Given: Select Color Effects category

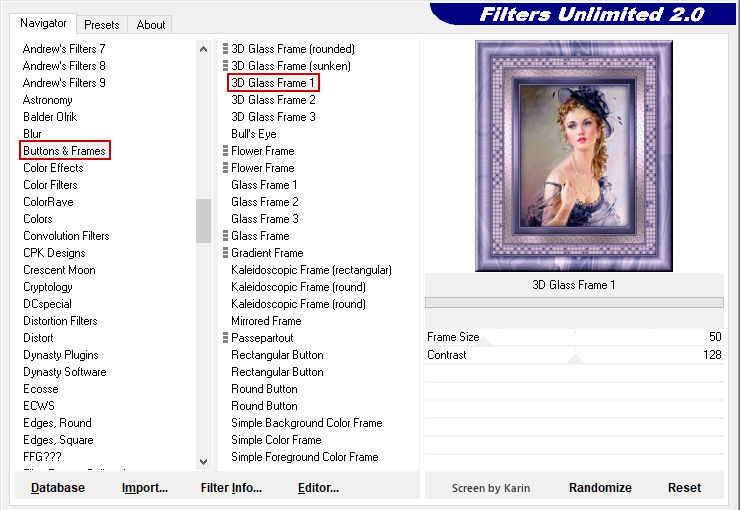Looking at the screenshot, I should point(53,168).
